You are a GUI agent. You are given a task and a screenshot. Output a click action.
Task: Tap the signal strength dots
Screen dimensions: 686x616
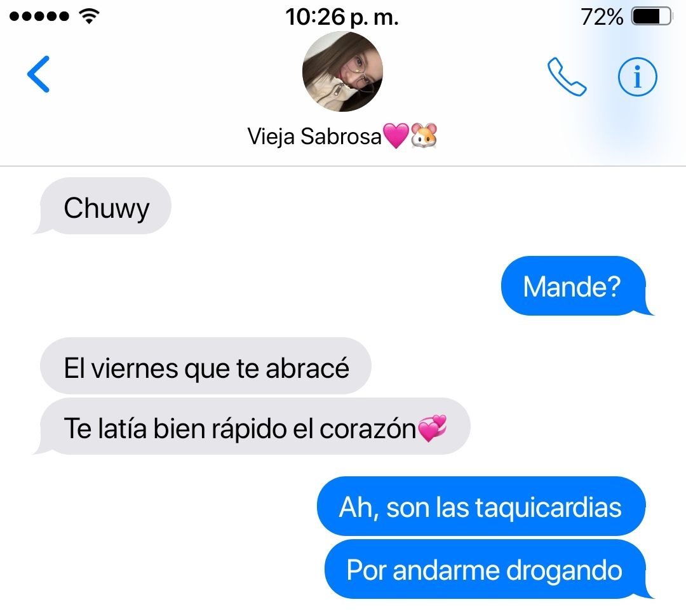click(x=39, y=17)
